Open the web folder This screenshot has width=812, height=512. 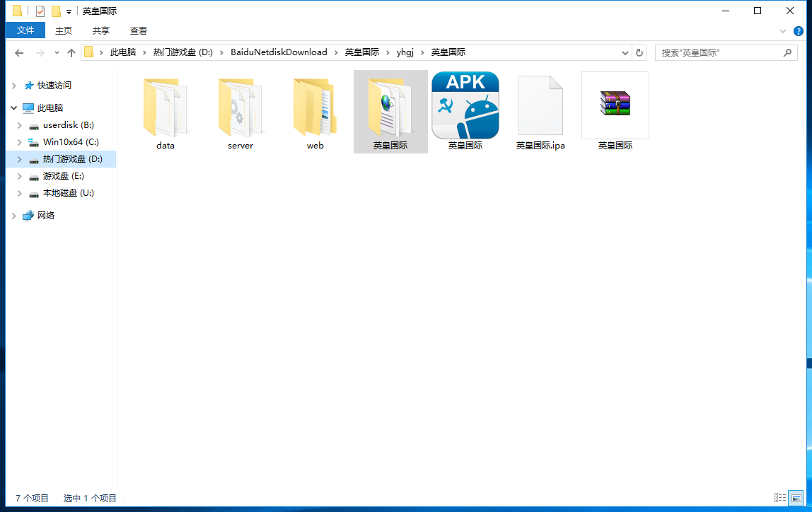pyautogui.click(x=315, y=110)
